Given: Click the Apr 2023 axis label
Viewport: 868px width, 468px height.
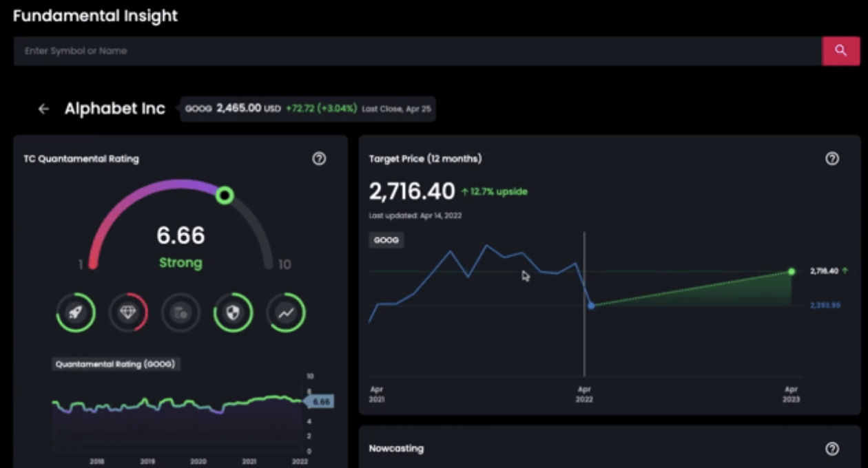Looking at the screenshot, I should [x=792, y=394].
